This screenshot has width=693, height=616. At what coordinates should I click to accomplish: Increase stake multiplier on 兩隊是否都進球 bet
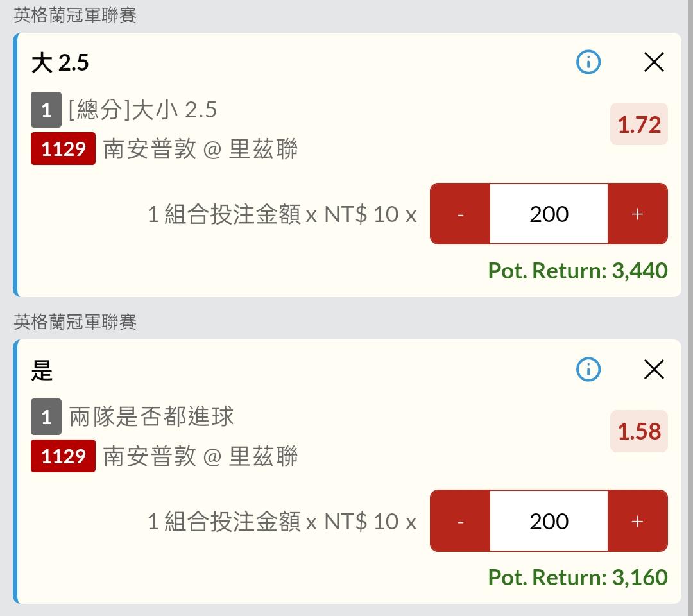[637, 521]
